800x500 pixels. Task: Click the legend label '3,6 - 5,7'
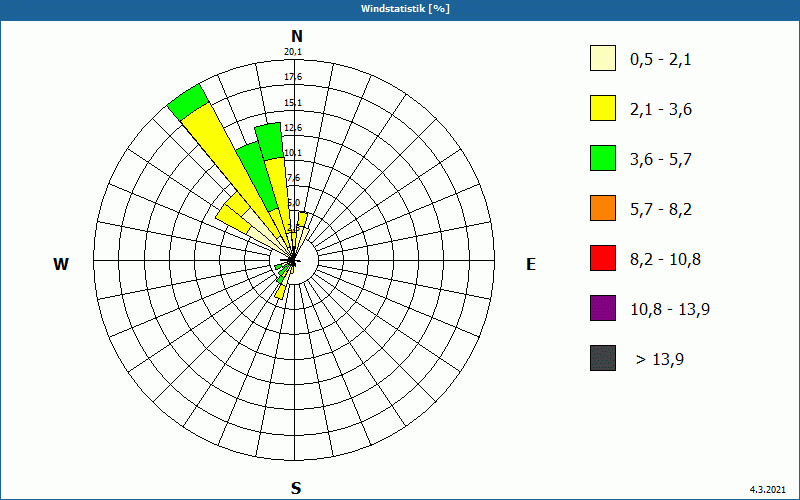click(x=661, y=160)
